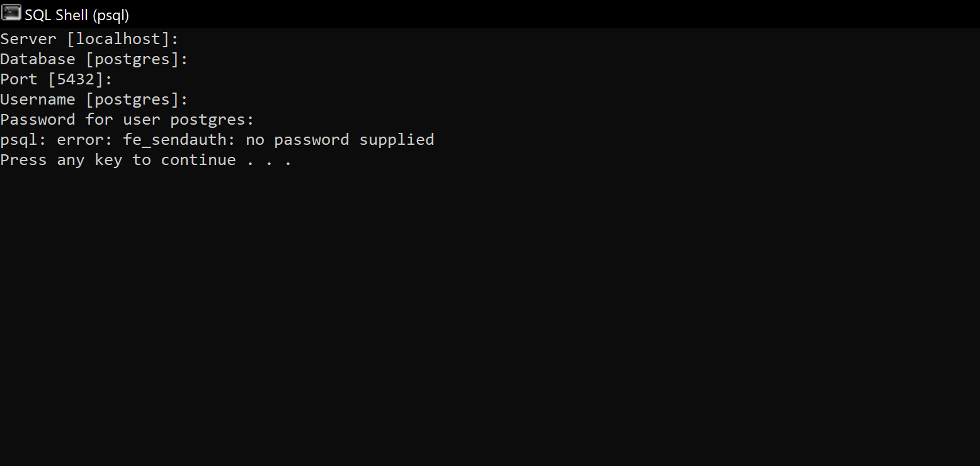Click the word "Database" in the terminal
The width and height of the screenshot is (980, 466).
[x=38, y=59]
